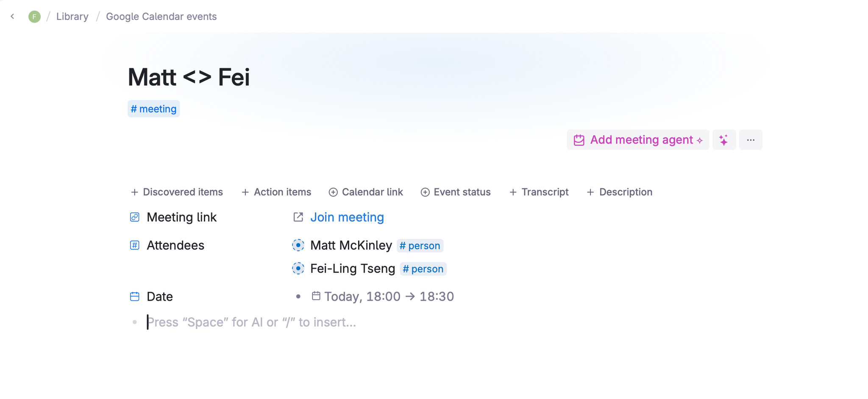Add Description field
The height and width of the screenshot is (399, 868).
619,192
